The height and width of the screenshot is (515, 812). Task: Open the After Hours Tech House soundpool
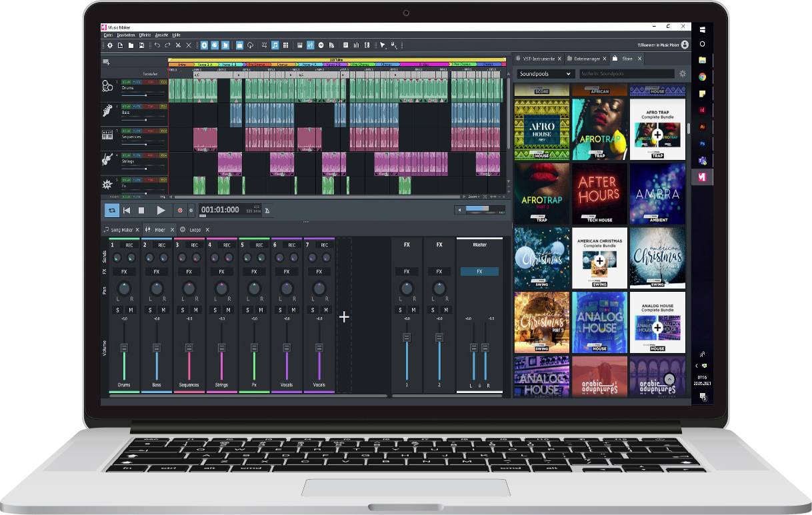tap(599, 193)
